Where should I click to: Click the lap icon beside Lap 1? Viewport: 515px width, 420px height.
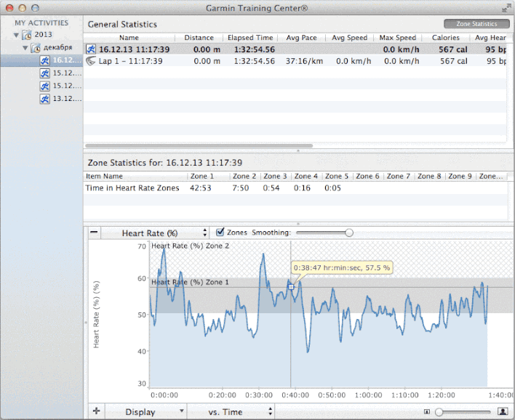click(x=91, y=61)
